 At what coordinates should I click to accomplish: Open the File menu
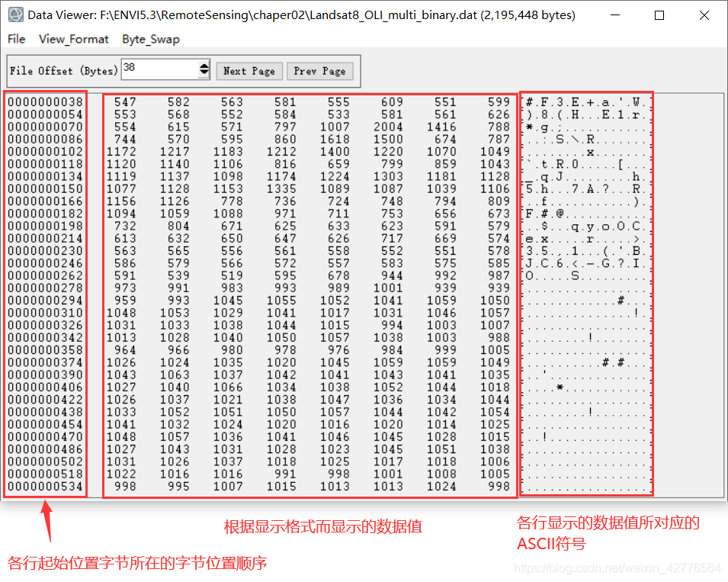16,39
